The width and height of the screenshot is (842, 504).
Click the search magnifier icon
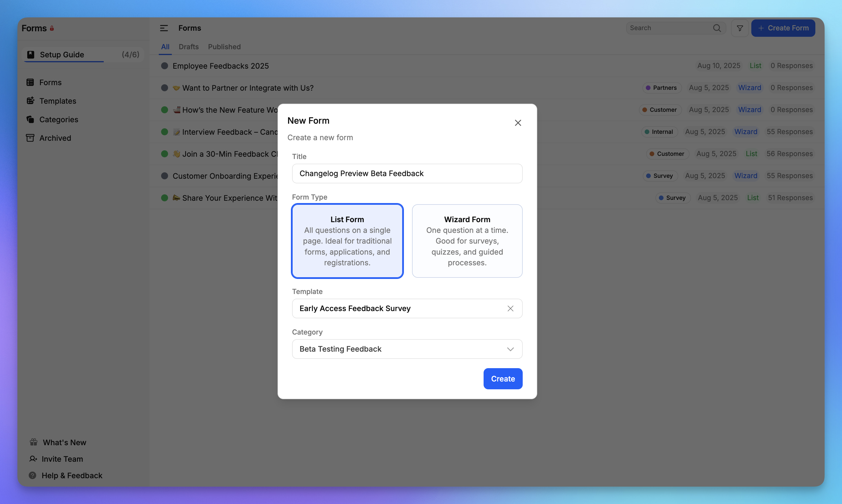717,28
